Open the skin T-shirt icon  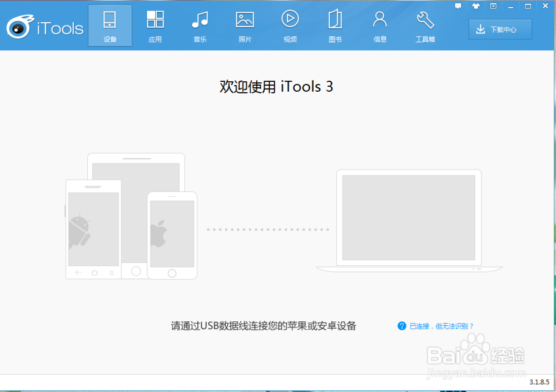(476, 6)
